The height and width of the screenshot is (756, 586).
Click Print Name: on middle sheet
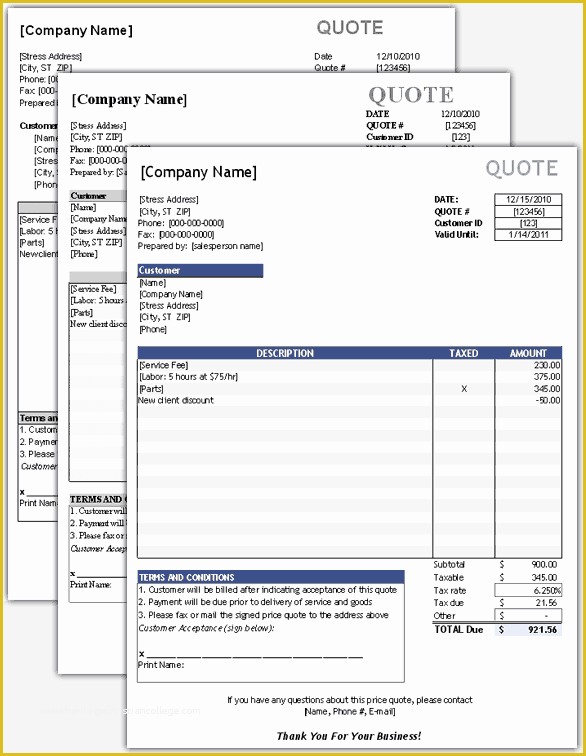(91, 585)
